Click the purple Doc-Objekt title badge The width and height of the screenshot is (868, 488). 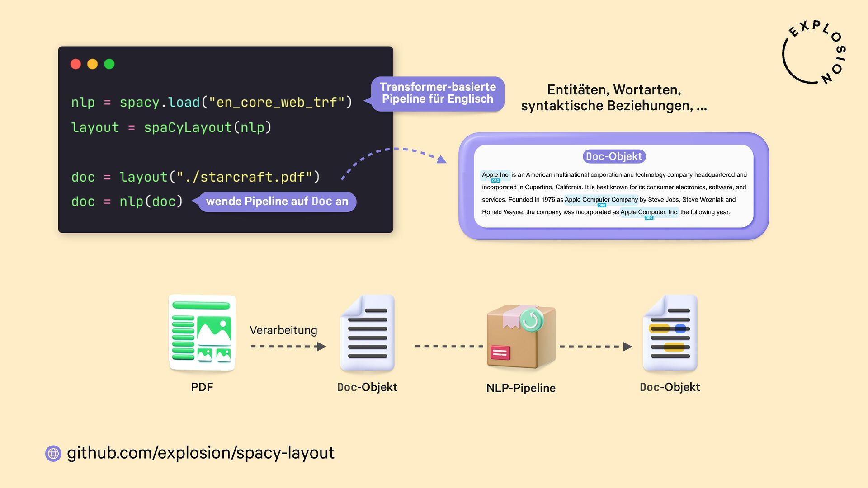[613, 156]
